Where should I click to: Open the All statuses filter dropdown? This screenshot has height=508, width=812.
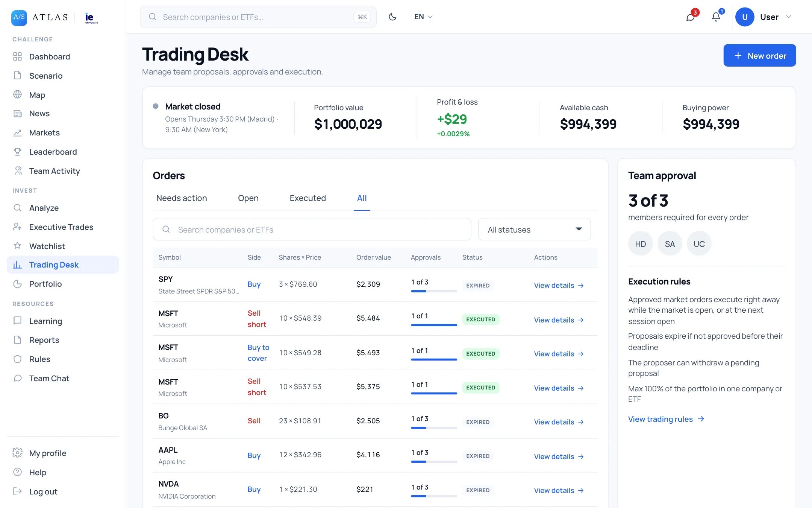point(534,229)
